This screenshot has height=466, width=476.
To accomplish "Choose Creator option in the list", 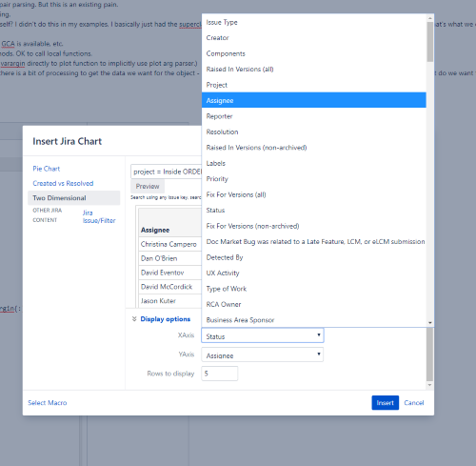I will [x=314, y=38].
